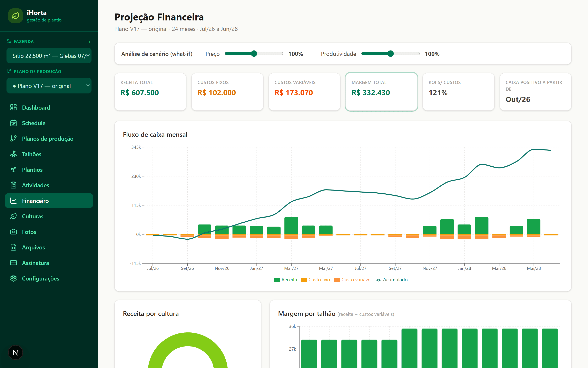Open Atividades from the sidebar
Viewport: 588px width, 368px height.
(49, 185)
